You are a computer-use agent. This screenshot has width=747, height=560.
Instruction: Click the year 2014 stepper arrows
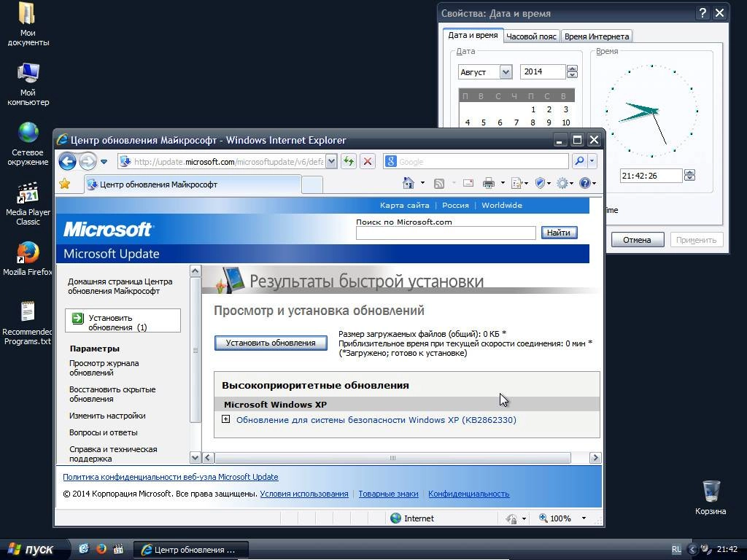click(572, 72)
